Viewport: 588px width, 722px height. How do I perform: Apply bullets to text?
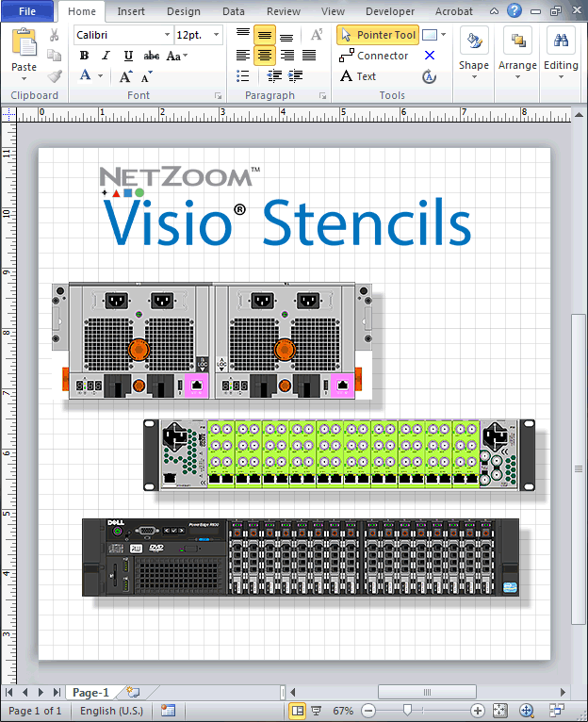click(x=243, y=76)
